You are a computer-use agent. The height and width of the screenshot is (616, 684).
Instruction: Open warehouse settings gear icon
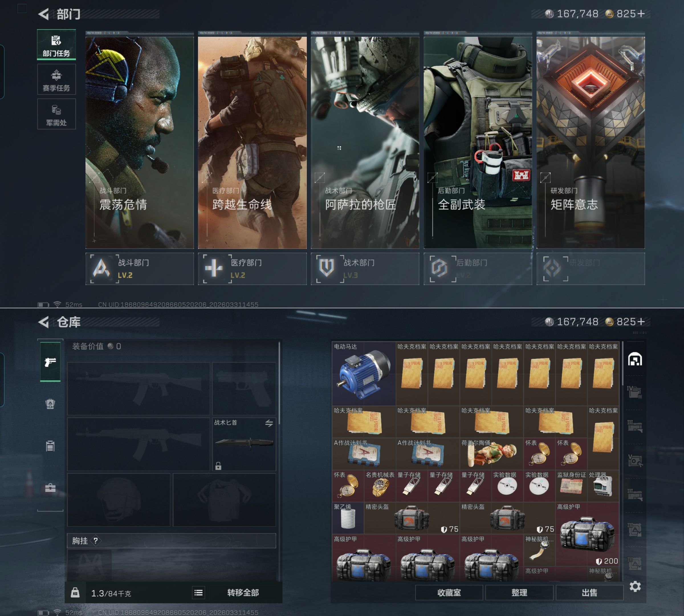click(635, 586)
